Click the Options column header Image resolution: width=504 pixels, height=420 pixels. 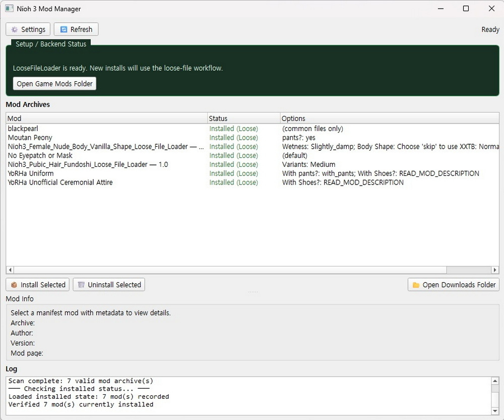coord(390,118)
